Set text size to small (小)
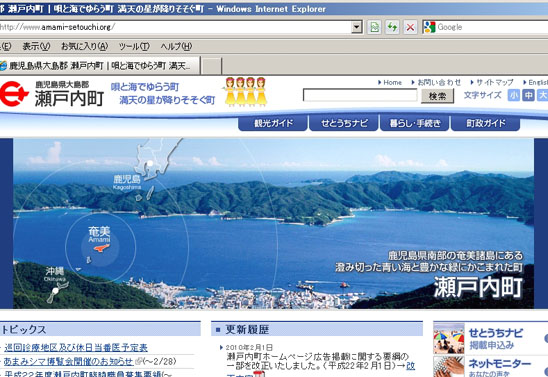Screen dimensions: 548x377 coord(513,95)
